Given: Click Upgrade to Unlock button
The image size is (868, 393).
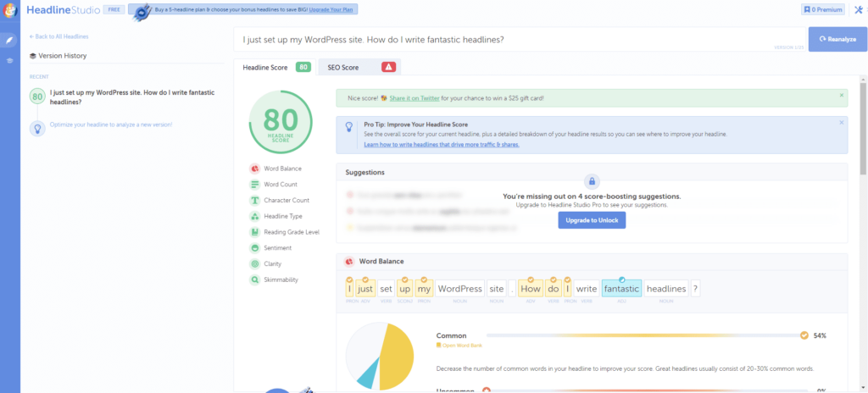Looking at the screenshot, I should (592, 220).
